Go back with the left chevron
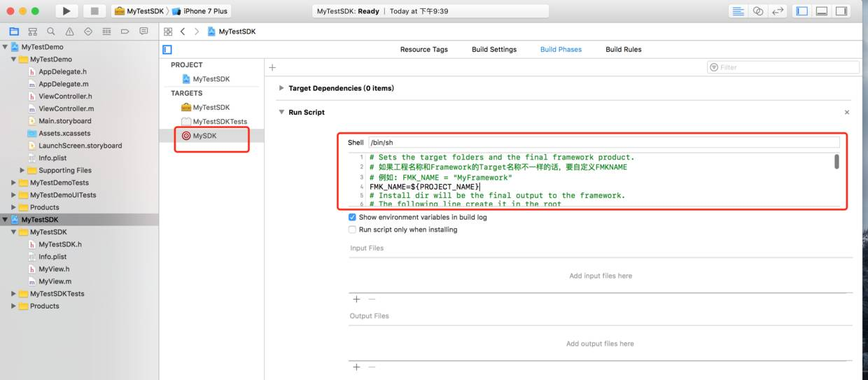 (183, 31)
